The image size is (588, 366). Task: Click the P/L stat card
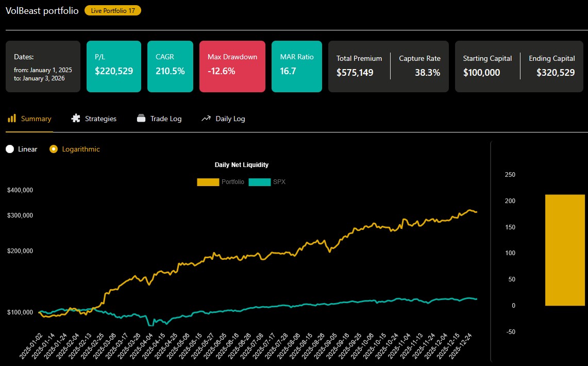click(x=113, y=66)
